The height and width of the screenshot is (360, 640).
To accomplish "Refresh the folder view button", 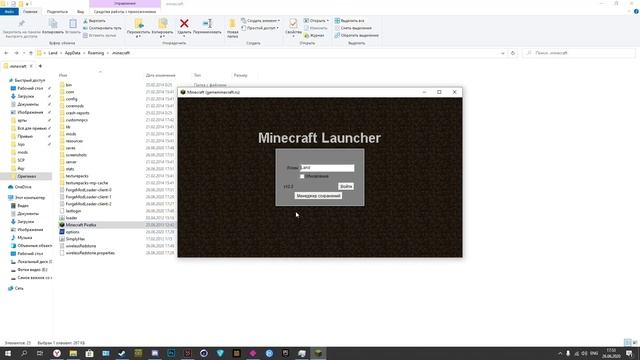I will (513, 53).
